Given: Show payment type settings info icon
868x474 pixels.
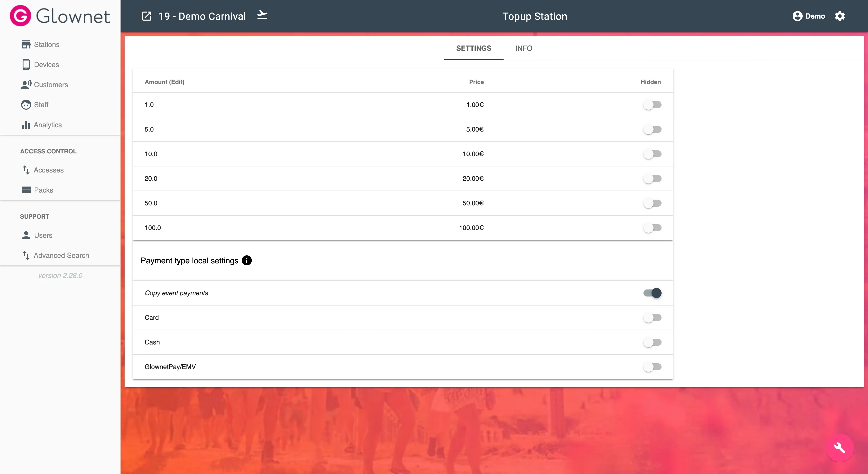Looking at the screenshot, I should 247,260.
